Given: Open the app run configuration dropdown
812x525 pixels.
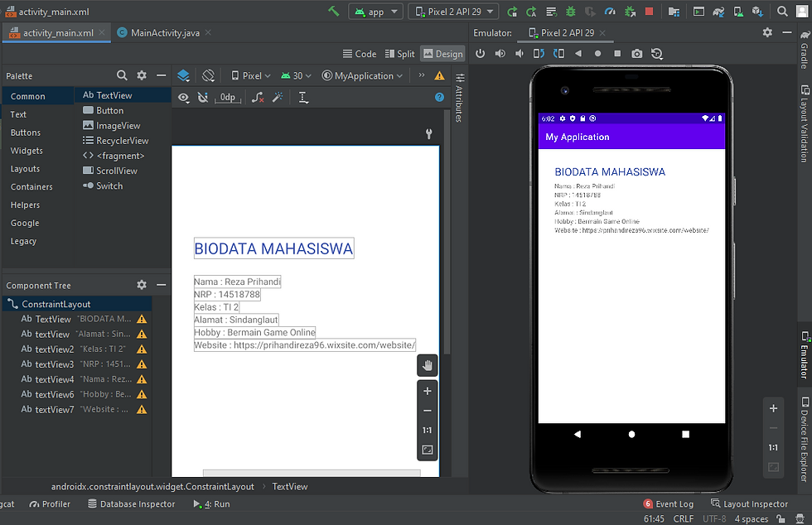Looking at the screenshot, I should click(x=375, y=12).
